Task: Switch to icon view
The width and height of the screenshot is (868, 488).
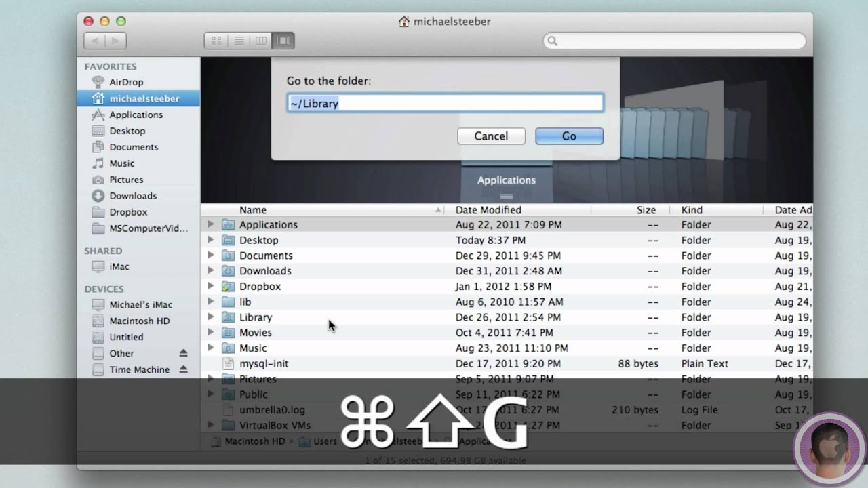Action: click(216, 41)
